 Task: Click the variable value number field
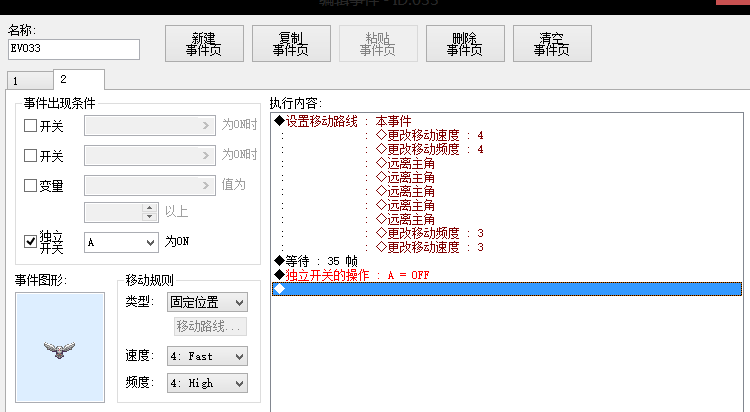click(x=113, y=212)
